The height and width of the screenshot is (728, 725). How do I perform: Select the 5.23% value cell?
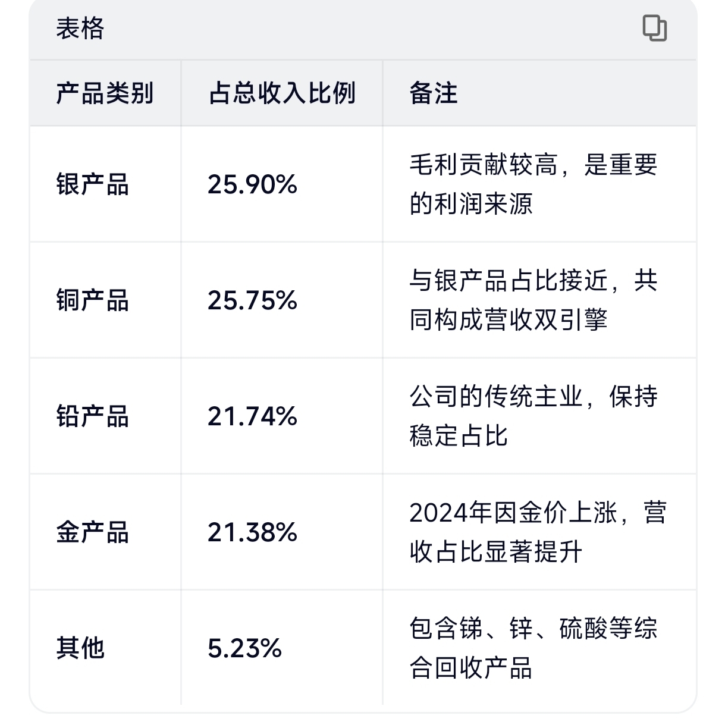click(245, 648)
